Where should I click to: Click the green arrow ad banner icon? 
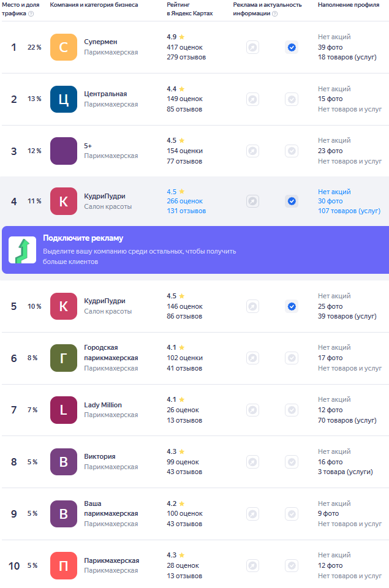22,250
